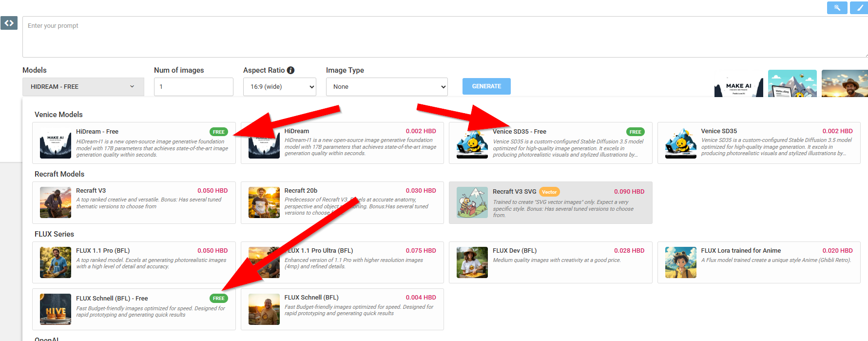Select the HiDream - Free model card
The width and height of the screenshot is (868, 341).
(134, 143)
